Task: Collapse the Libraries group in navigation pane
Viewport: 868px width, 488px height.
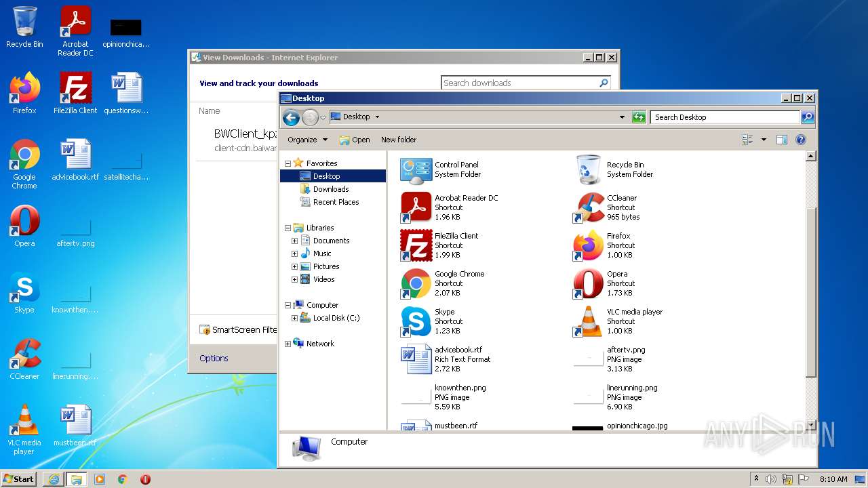Action: (x=288, y=228)
